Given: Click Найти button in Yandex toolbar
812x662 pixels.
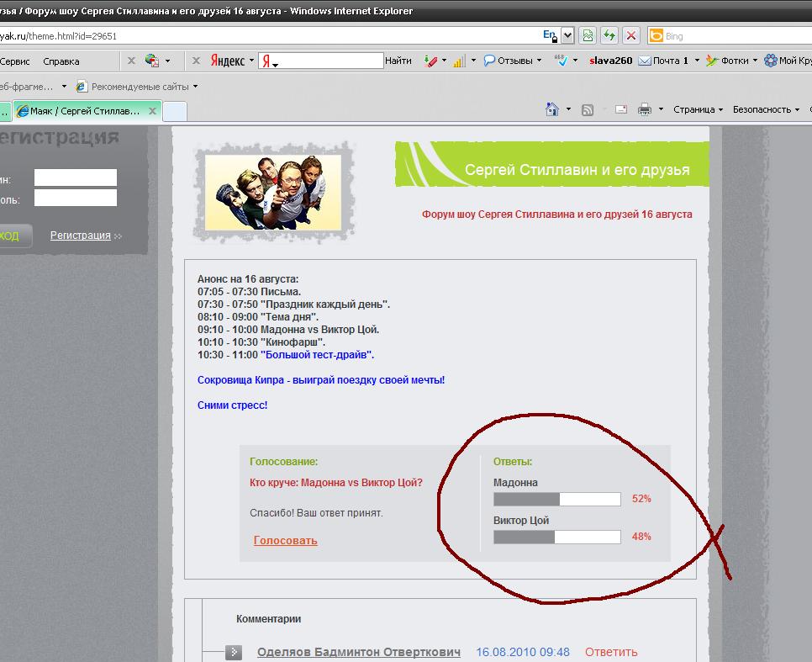Looking at the screenshot, I should [x=398, y=61].
